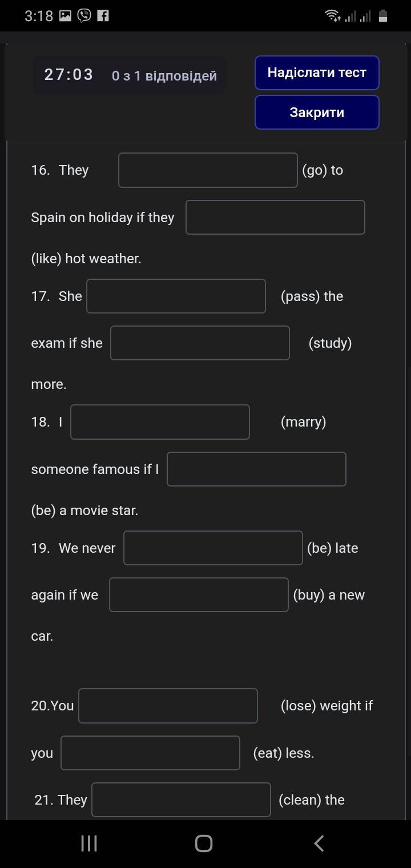Screen dimensions: 411x868
Task: Tap the Android back navigation icon
Action: pos(319,843)
